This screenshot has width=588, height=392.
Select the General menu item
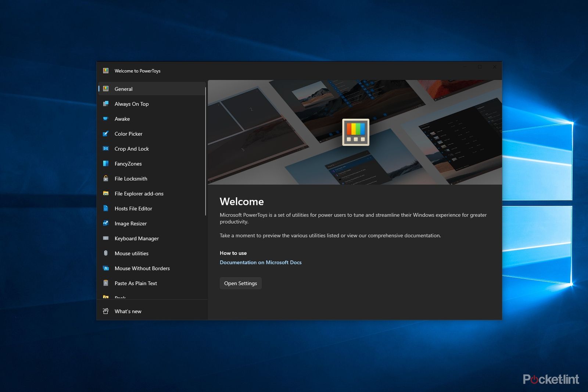[151, 89]
